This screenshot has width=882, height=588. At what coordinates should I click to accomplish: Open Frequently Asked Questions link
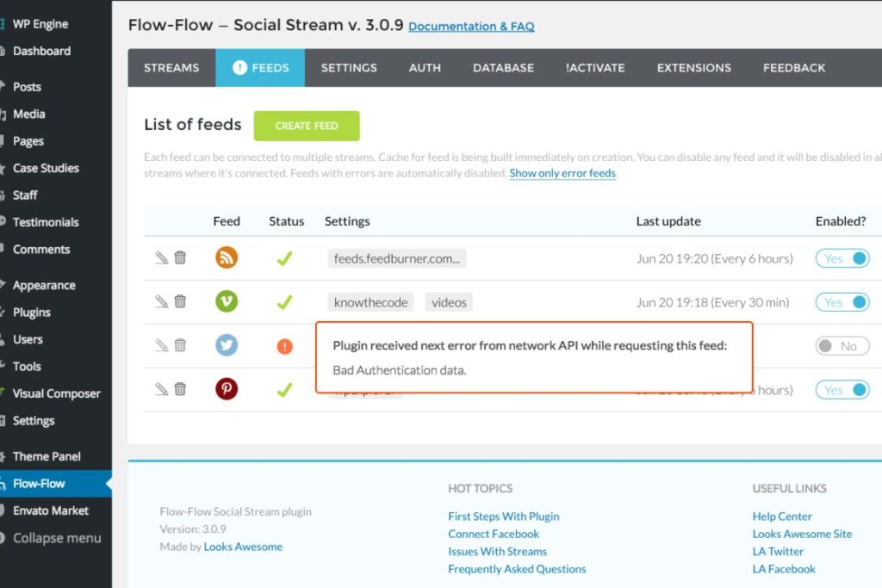[x=517, y=569]
